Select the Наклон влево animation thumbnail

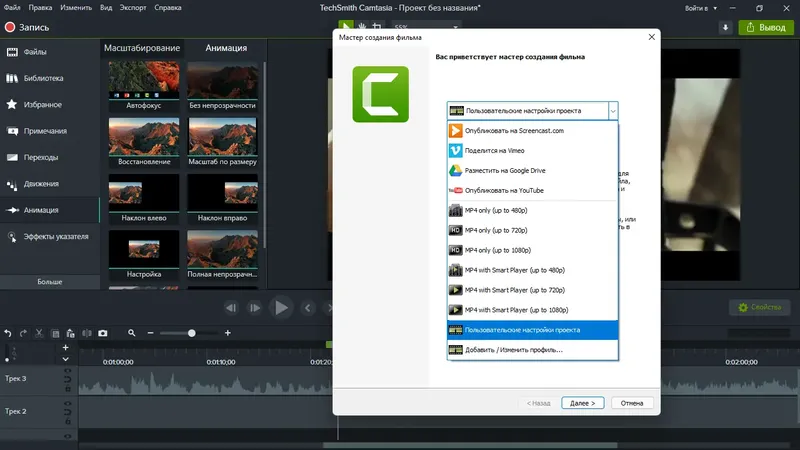(x=144, y=198)
